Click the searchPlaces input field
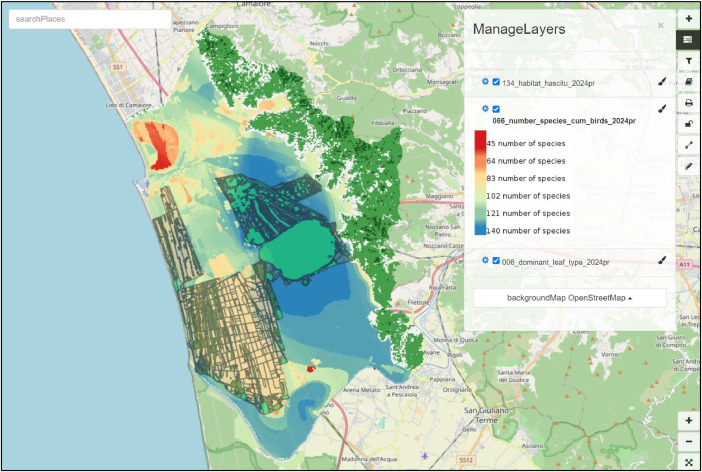The height and width of the screenshot is (472, 702). point(90,19)
